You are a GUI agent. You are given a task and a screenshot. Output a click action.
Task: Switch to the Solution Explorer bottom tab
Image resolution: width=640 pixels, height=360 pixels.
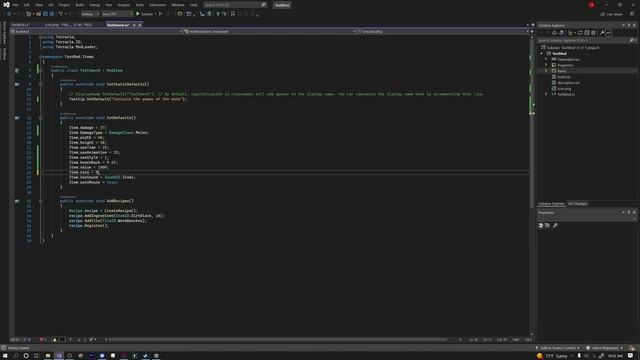pos(551,204)
